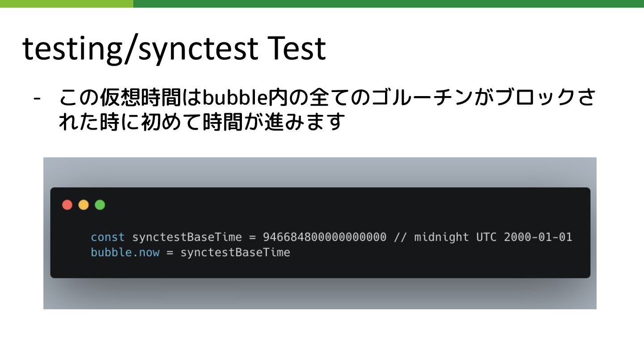The height and width of the screenshot is (362, 644).
Task: Click bubble.now in the second code line
Action: (x=125, y=253)
